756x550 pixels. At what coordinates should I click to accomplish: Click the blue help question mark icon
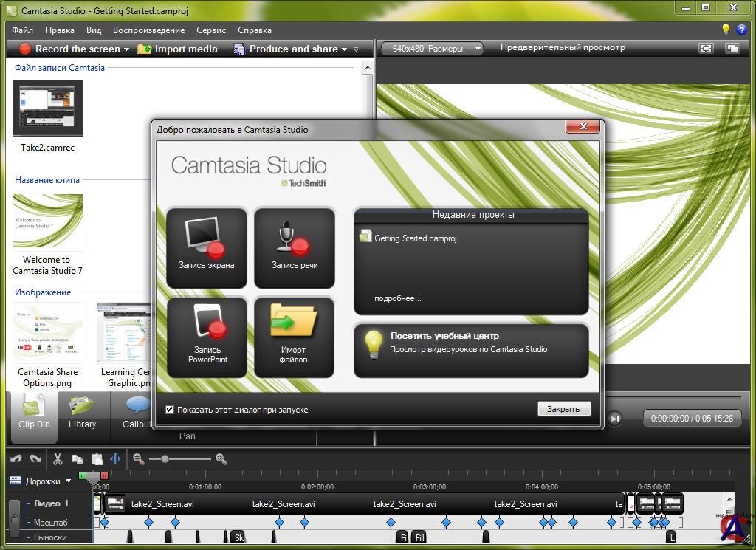(x=741, y=30)
